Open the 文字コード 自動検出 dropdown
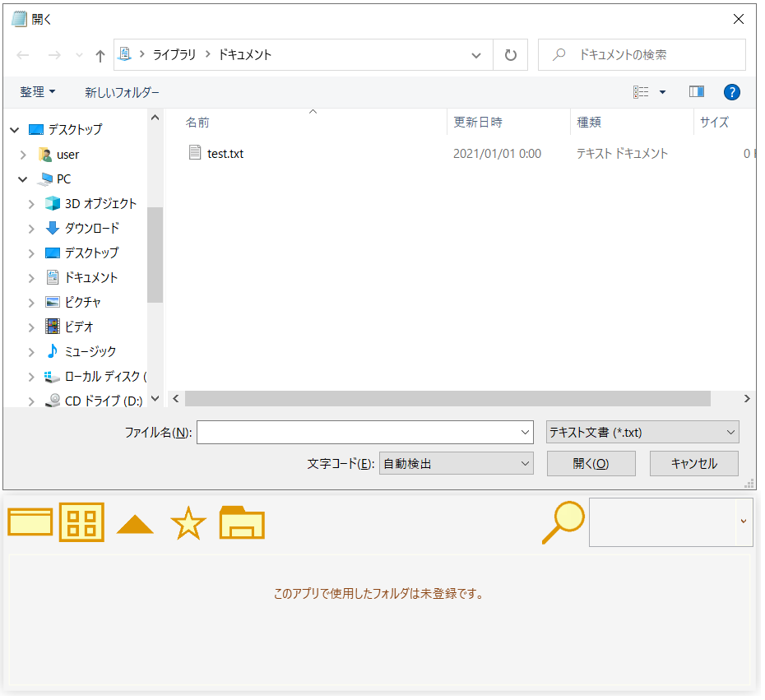The width and height of the screenshot is (765, 700). coord(456,463)
